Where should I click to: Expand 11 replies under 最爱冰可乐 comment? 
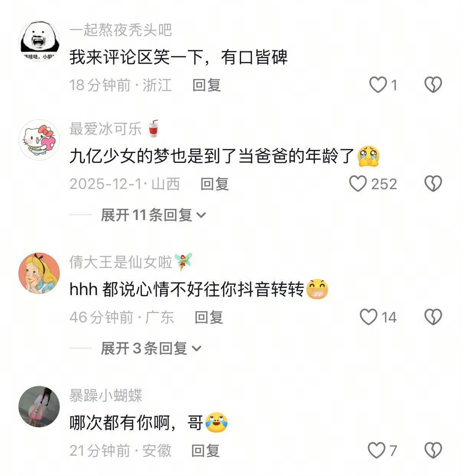pyautogui.click(x=153, y=215)
